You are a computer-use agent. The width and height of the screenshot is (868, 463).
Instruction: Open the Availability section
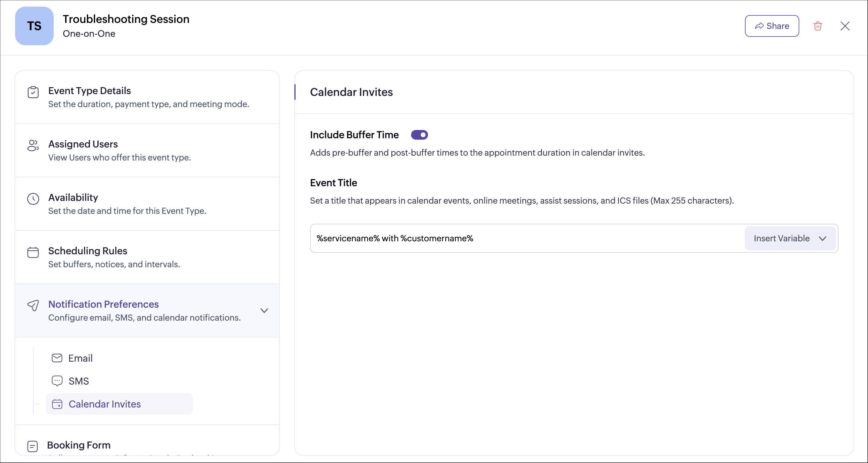tap(73, 198)
